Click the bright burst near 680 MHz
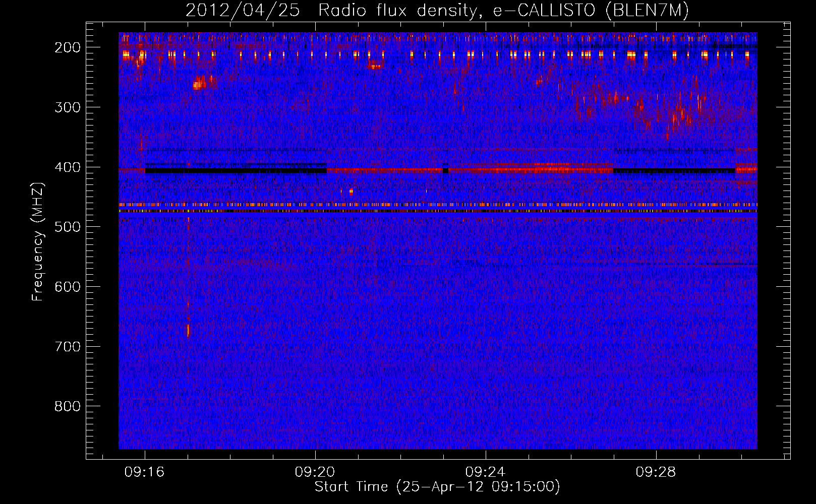Image resolution: width=816 pixels, height=504 pixels. (188, 330)
